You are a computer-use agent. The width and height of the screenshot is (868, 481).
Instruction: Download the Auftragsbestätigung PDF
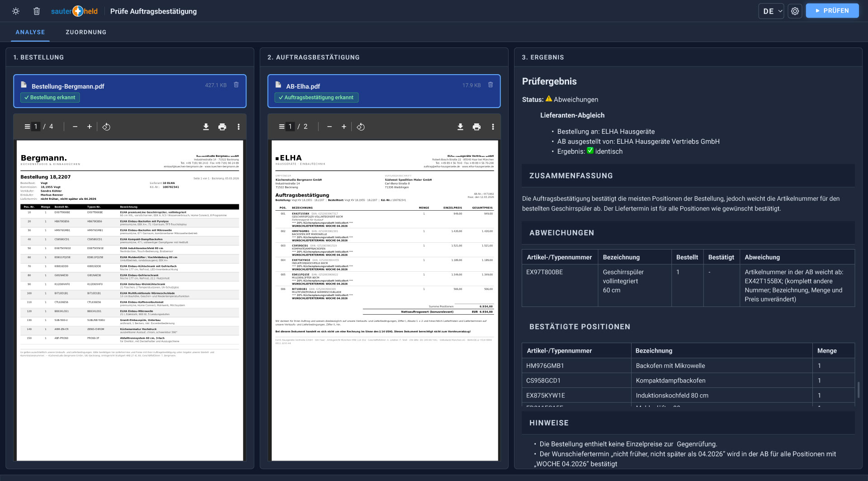(x=460, y=127)
